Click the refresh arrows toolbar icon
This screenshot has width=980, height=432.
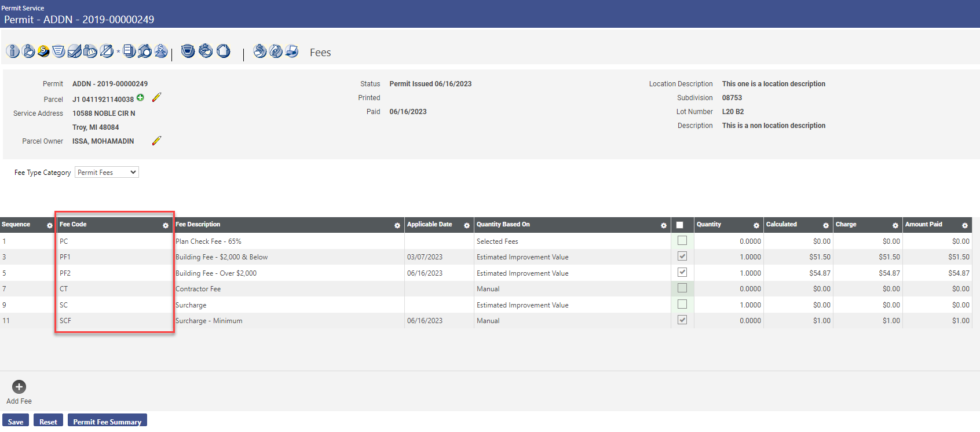(276, 51)
